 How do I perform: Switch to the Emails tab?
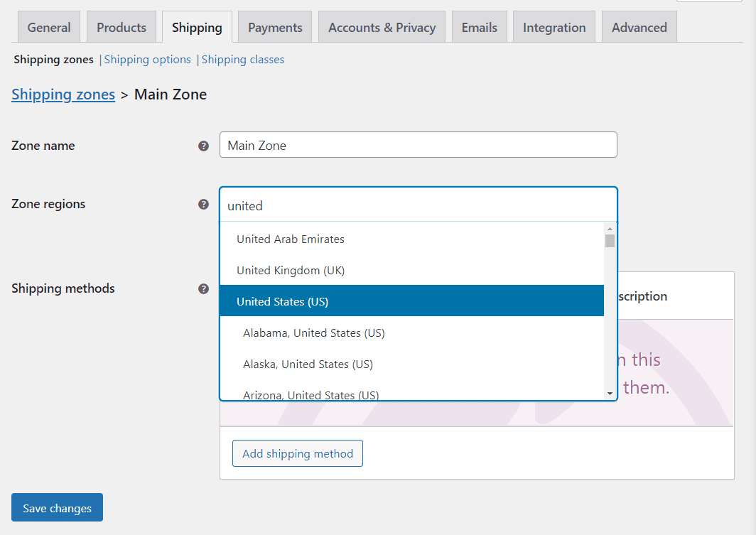tap(479, 27)
